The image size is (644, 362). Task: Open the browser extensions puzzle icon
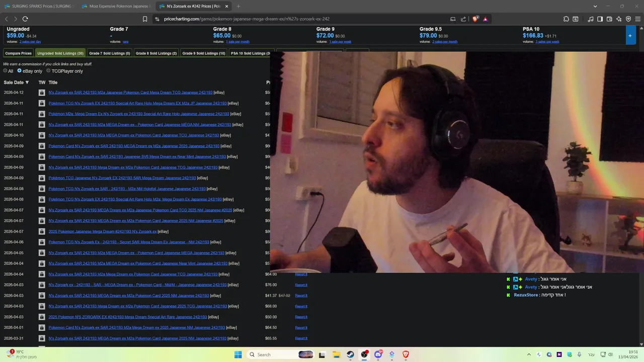566,19
